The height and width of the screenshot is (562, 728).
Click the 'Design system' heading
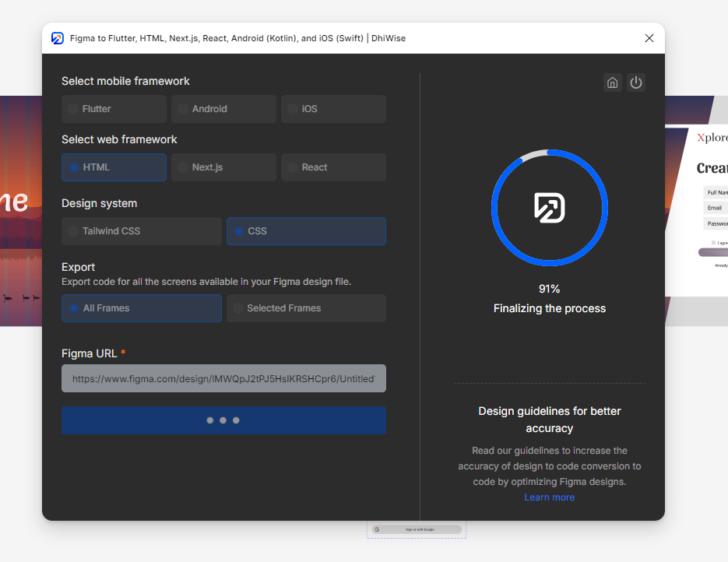pyautogui.click(x=100, y=203)
